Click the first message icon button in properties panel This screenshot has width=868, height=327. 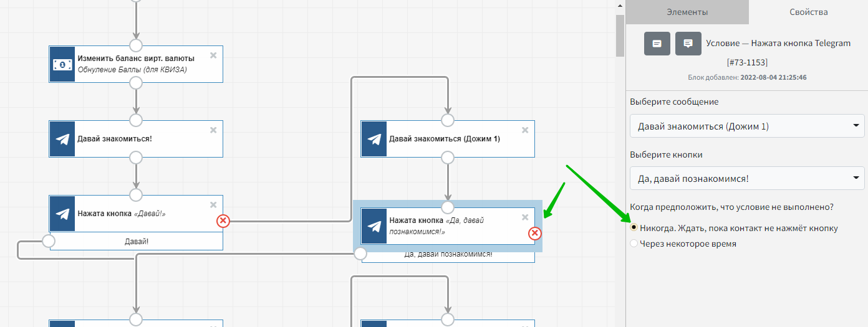[x=657, y=44]
